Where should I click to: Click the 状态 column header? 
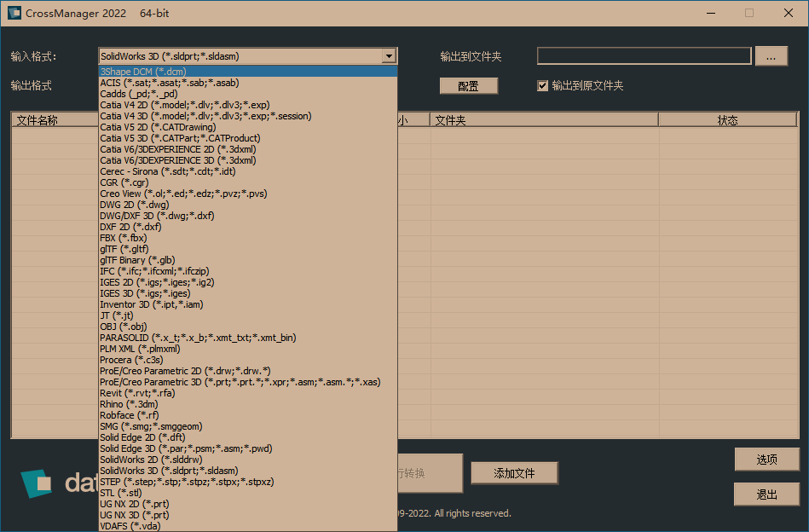point(727,121)
